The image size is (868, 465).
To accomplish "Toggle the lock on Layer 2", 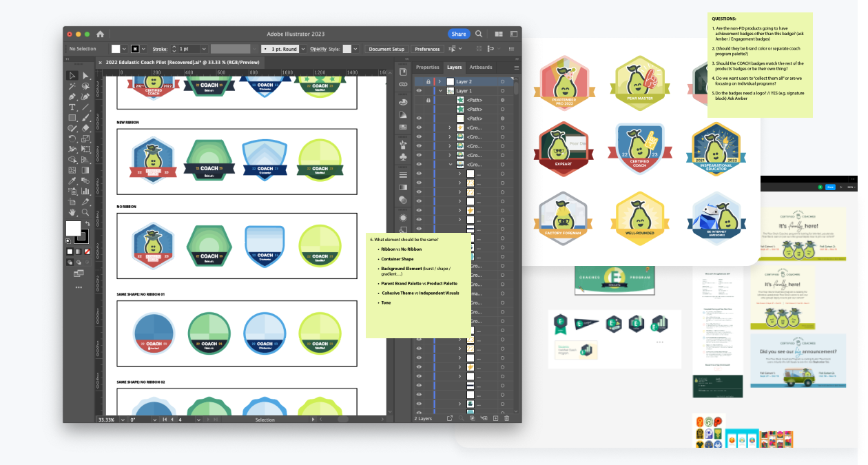I will pyautogui.click(x=428, y=82).
